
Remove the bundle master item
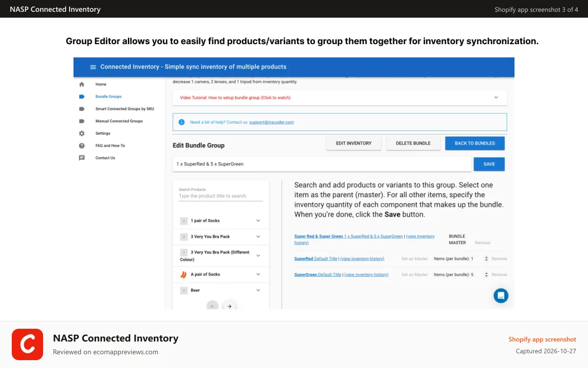(x=483, y=243)
